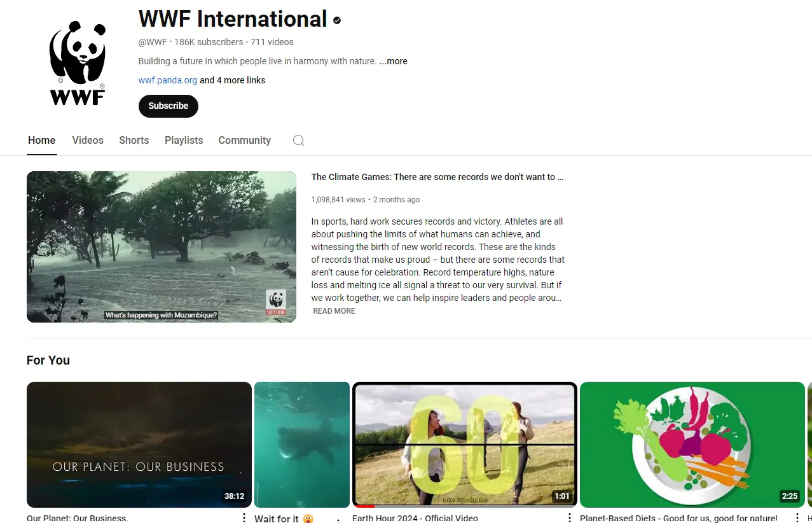Switch to the Videos tab
The height and width of the screenshot is (523, 812).
88,141
